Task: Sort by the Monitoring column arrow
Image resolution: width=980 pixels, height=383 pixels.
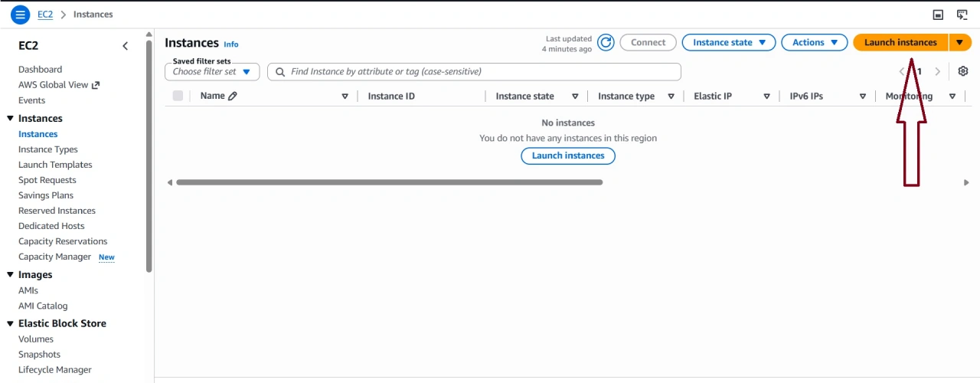Action: point(952,97)
